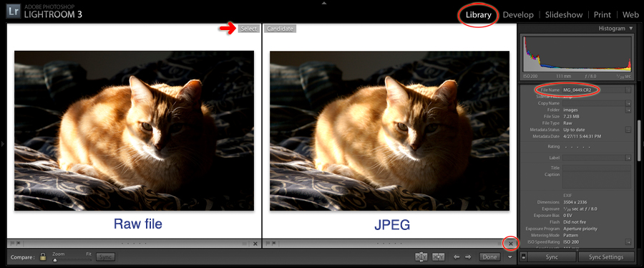The width and height of the screenshot is (644, 268).
Task: Open color label square under Select photo
Action: click(x=245, y=244)
